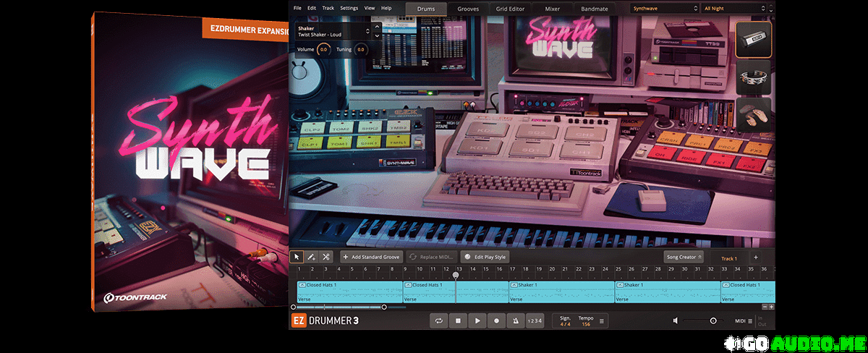
Task: Start recording with the Record button
Action: coord(496,320)
